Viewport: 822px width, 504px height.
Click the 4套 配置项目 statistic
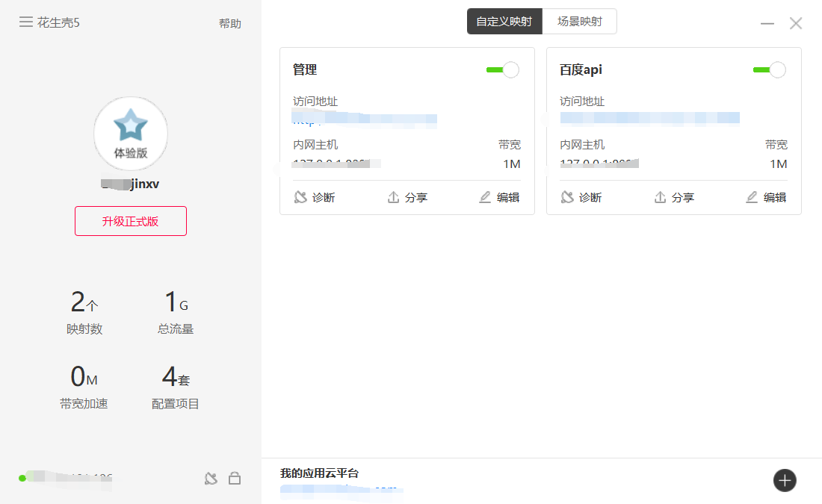click(x=175, y=388)
